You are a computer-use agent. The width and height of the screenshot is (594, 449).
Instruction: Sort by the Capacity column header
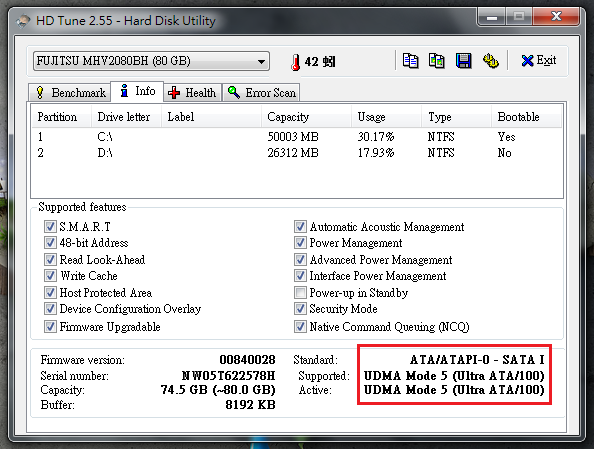point(306,117)
